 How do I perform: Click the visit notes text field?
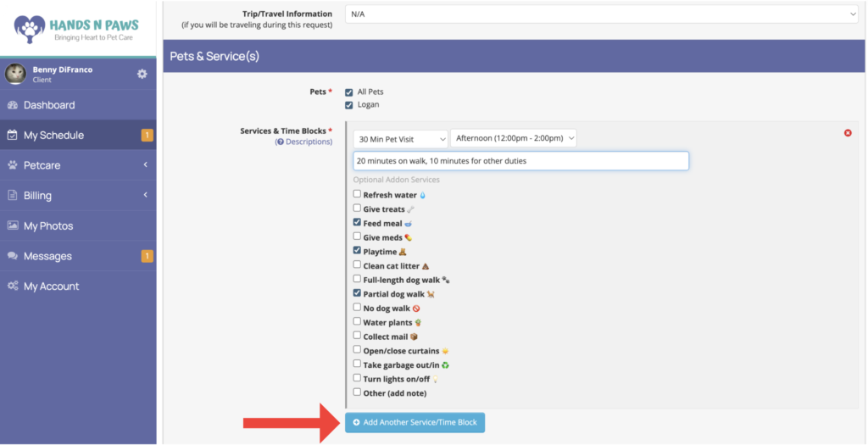coord(521,161)
